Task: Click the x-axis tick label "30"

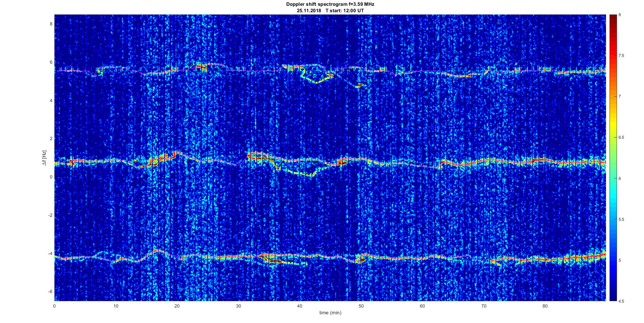Action: pyautogui.click(x=238, y=306)
